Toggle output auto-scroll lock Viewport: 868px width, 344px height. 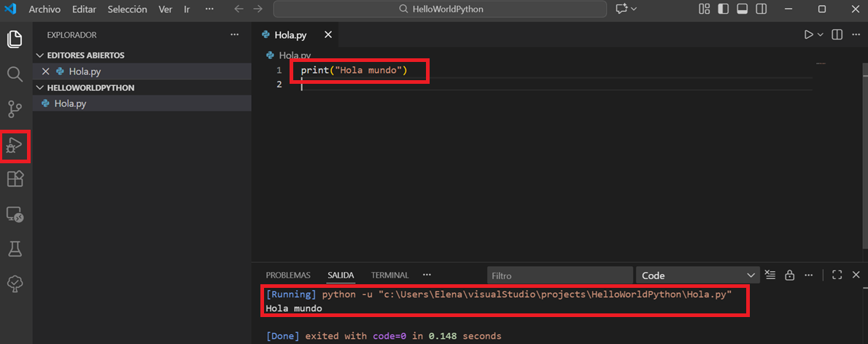pos(789,275)
